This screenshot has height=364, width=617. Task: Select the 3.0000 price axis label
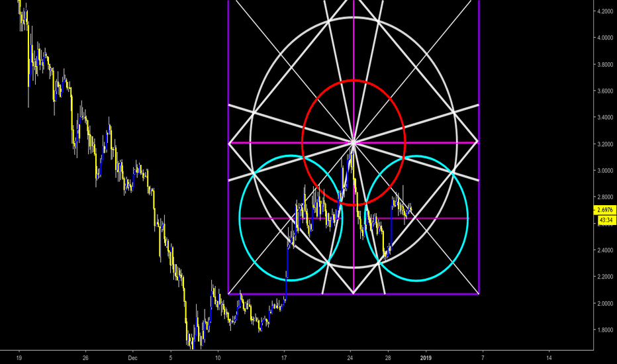[x=605, y=171]
